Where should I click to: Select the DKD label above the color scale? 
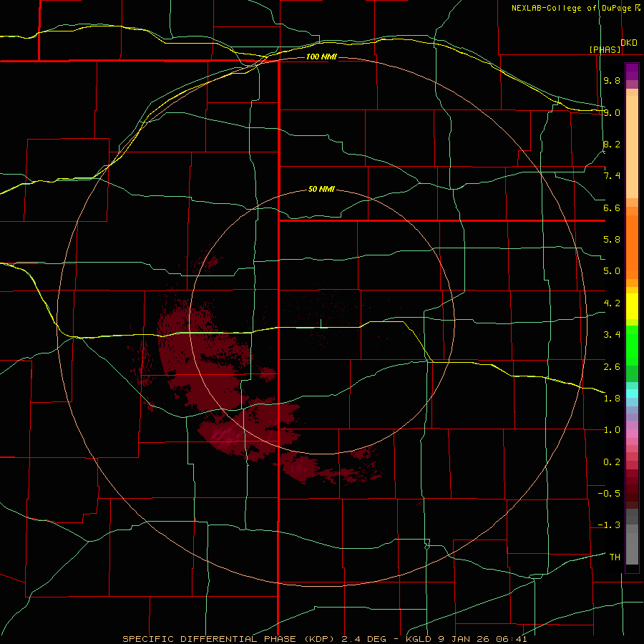click(629, 43)
